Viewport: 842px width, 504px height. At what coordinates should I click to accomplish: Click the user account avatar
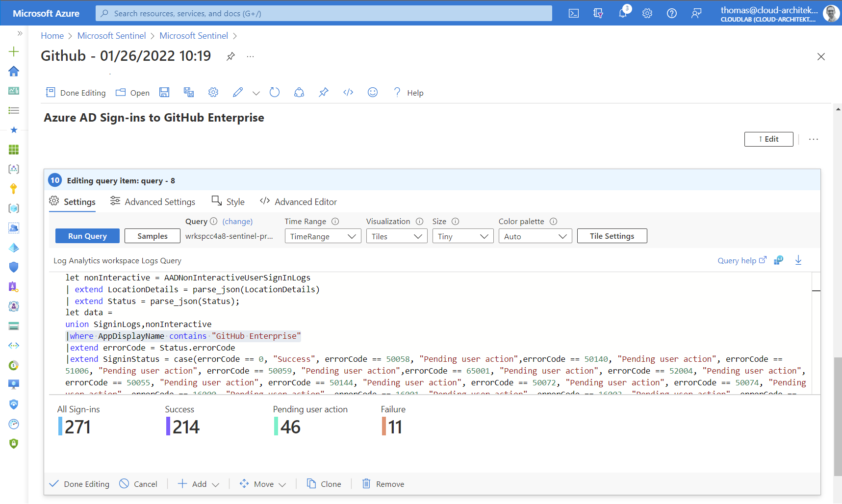pyautogui.click(x=831, y=13)
